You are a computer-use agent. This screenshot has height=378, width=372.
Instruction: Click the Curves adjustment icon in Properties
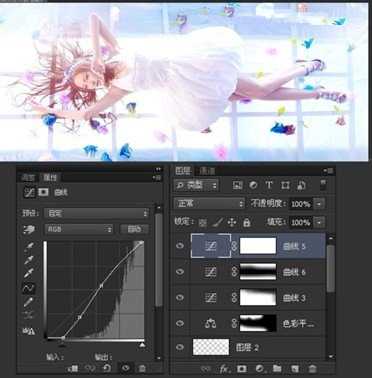(x=29, y=192)
